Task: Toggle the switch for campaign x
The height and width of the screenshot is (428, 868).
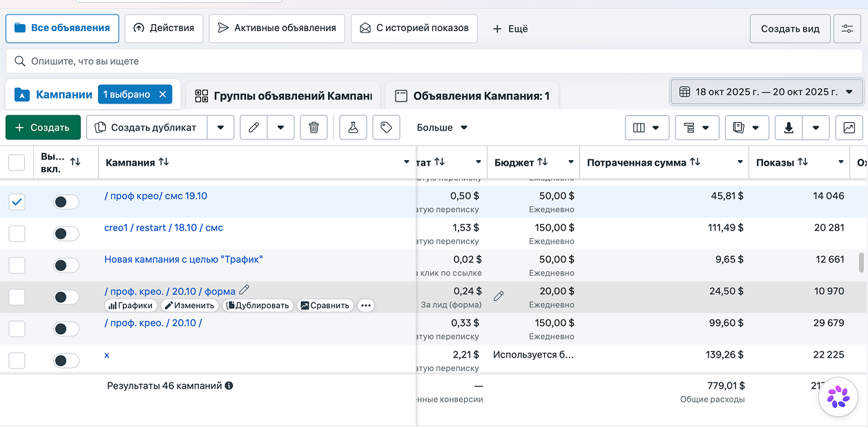Action: coord(66,360)
